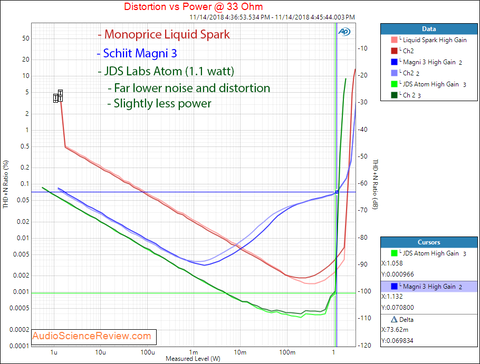This screenshot has width=480, height=364.
Task: Click the -120 tick on the right dB axis
Action: pos(364,345)
